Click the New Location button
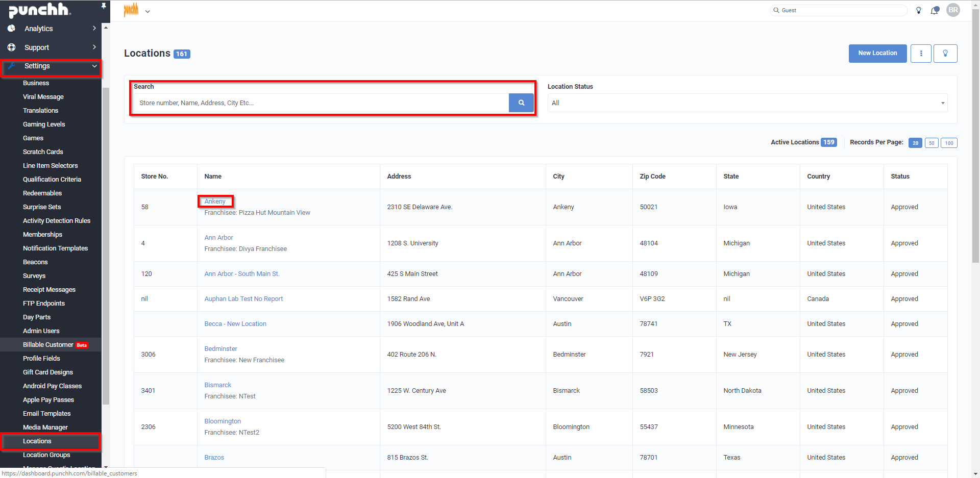 tap(877, 54)
